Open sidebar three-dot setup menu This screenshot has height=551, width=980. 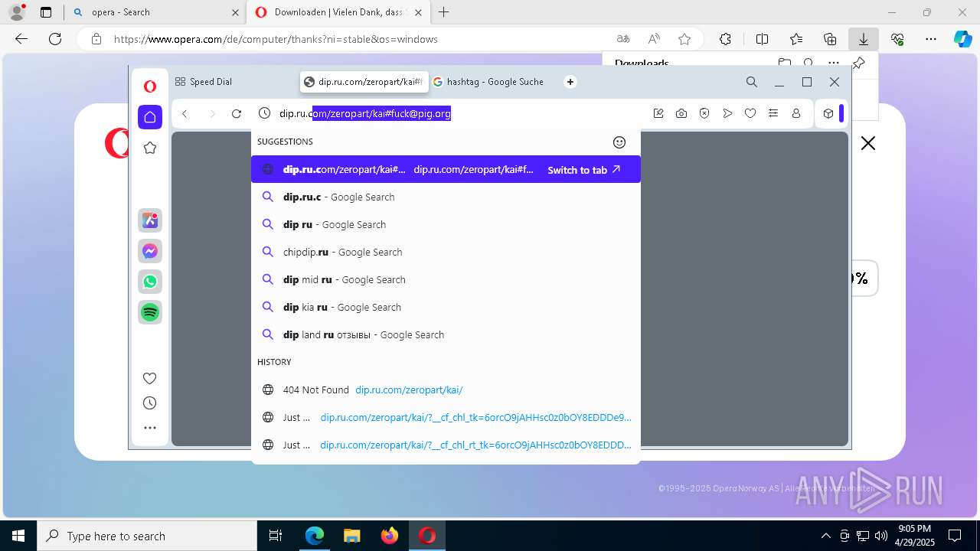click(x=150, y=428)
